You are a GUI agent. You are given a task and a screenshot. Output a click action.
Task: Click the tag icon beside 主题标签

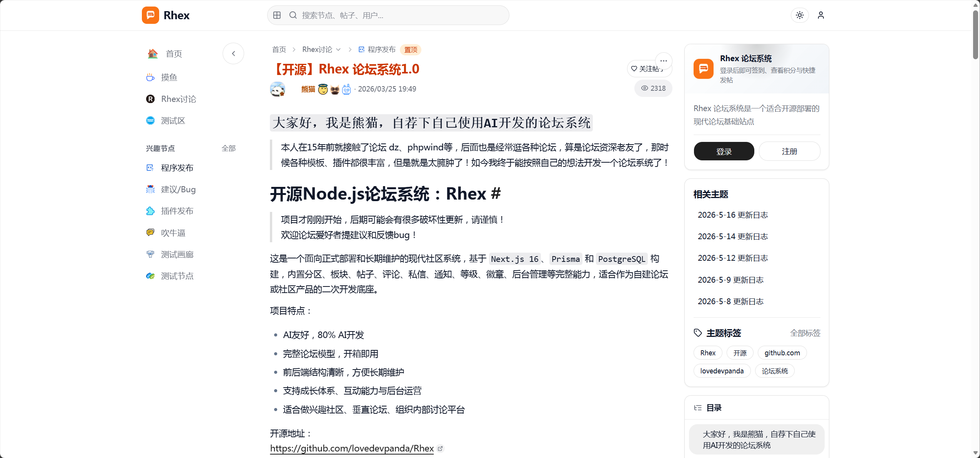point(698,333)
